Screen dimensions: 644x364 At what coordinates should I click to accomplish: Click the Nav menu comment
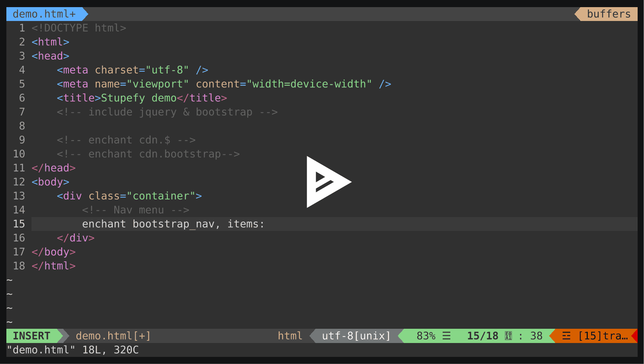(135, 210)
